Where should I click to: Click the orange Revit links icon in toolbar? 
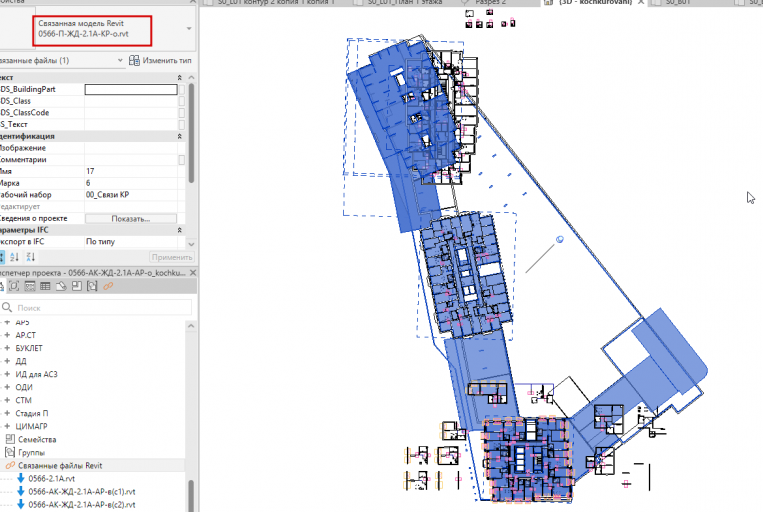tap(108, 286)
